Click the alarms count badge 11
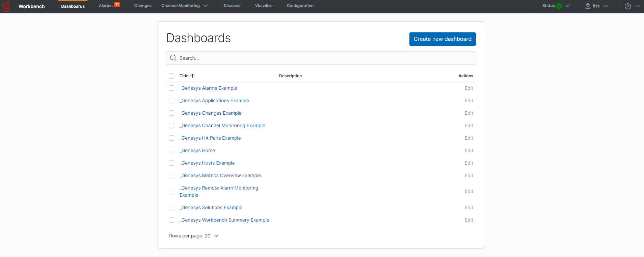 click(x=117, y=4)
